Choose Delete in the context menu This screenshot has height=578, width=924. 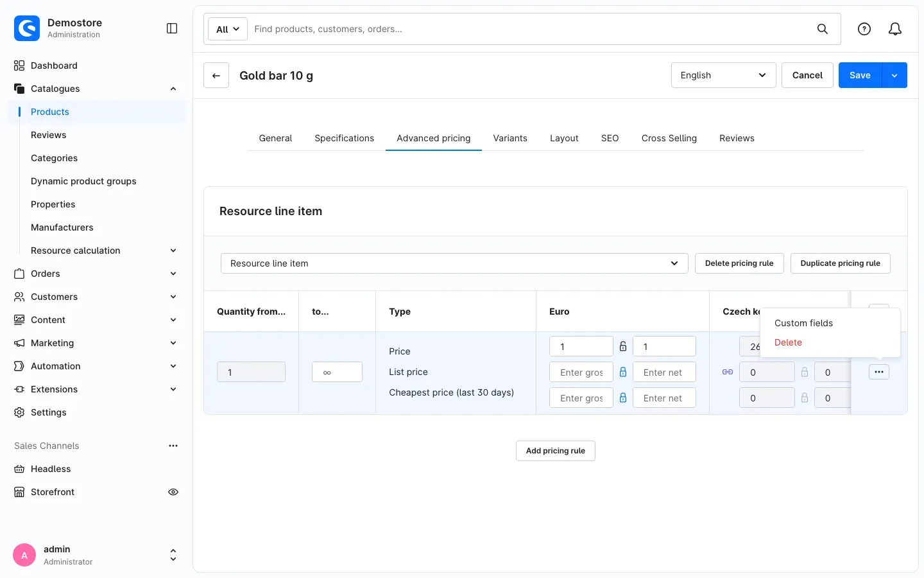pyautogui.click(x=788, y=342)
